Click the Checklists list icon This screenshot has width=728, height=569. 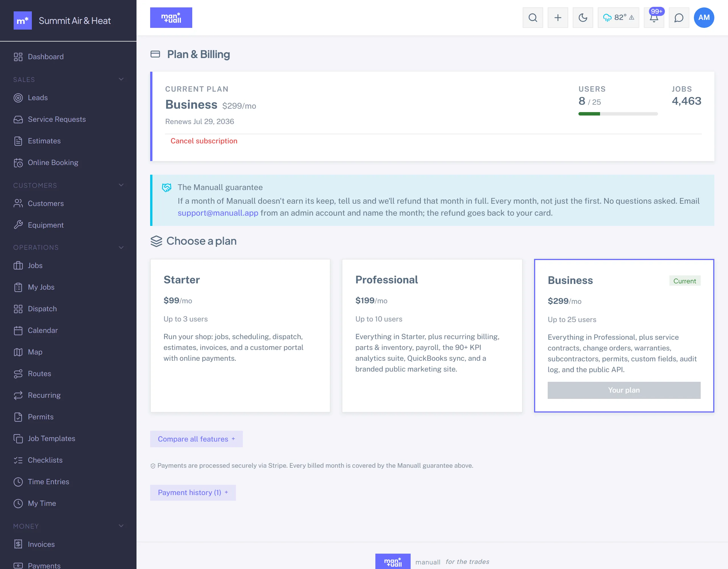tap(18, 460)
